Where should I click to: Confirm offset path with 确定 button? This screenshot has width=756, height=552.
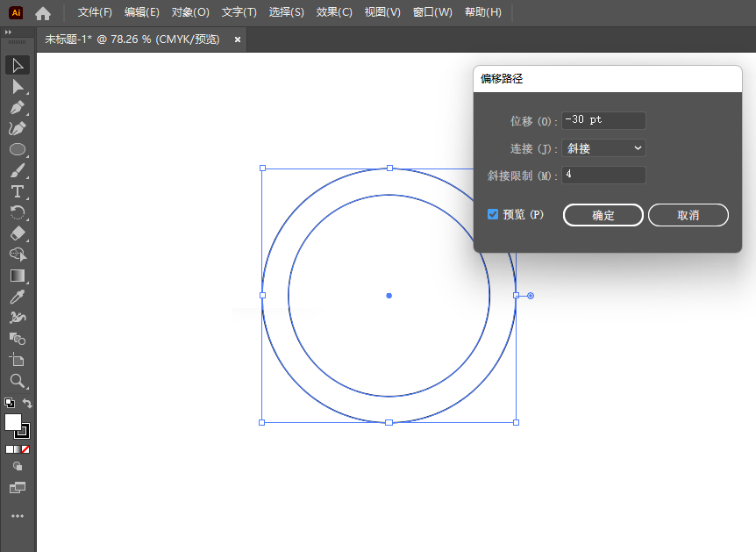tap(603, 215)
